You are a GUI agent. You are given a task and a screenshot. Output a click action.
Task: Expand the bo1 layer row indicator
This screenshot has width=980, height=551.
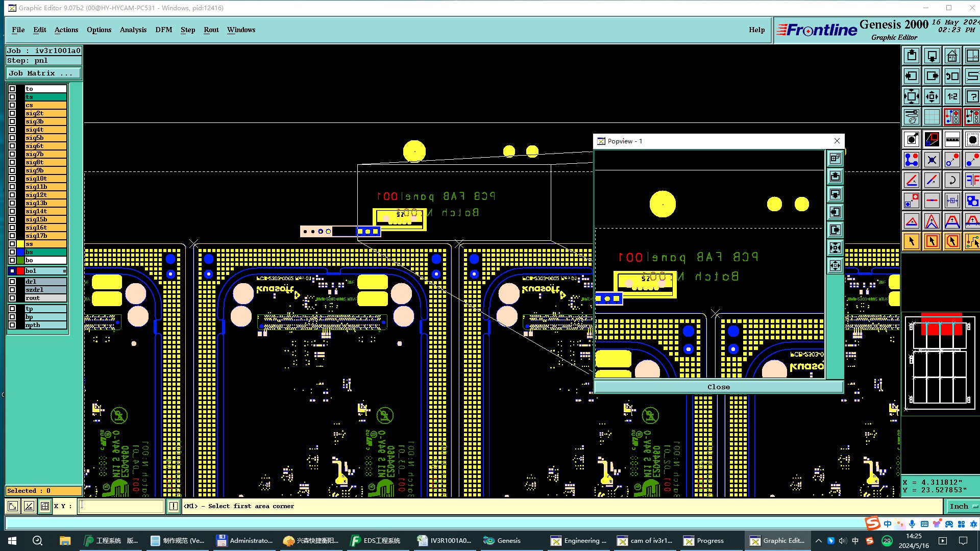coord(64,271)
